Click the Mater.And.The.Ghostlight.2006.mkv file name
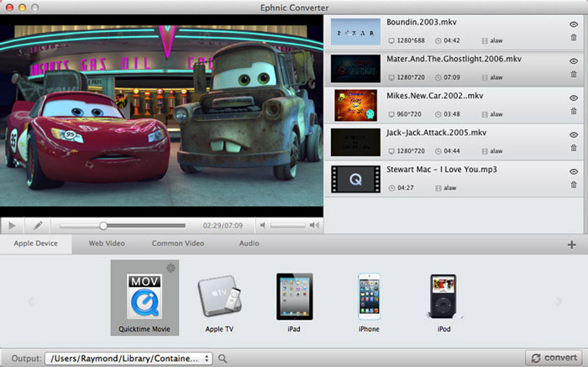This screenshot has height=367, width=588. tap(454, 59)
